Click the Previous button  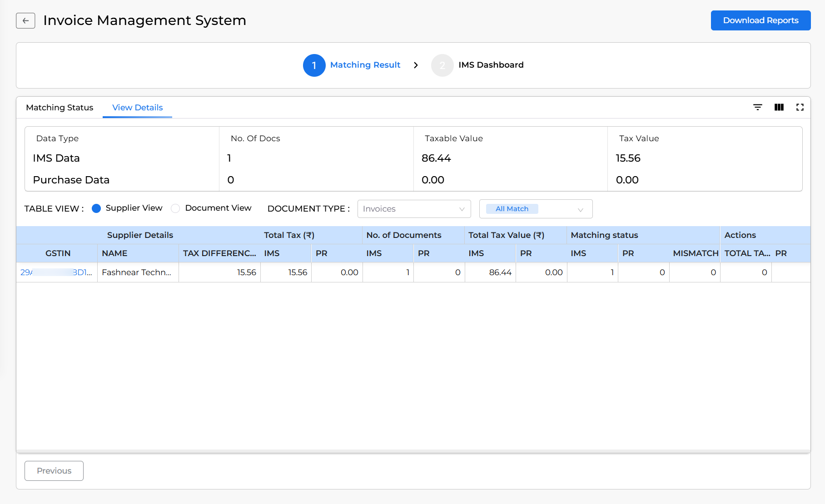coord(54,471)
